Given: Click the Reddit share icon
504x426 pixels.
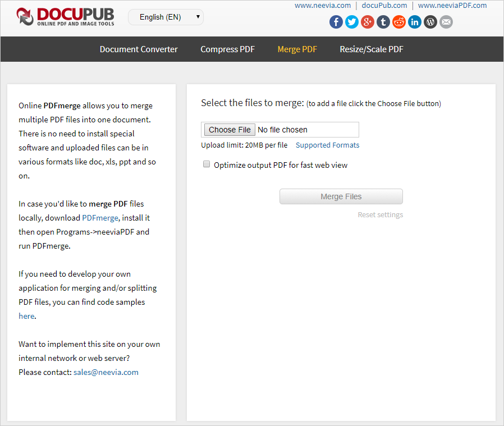Looking at the screenshot, I should point(399,22).
